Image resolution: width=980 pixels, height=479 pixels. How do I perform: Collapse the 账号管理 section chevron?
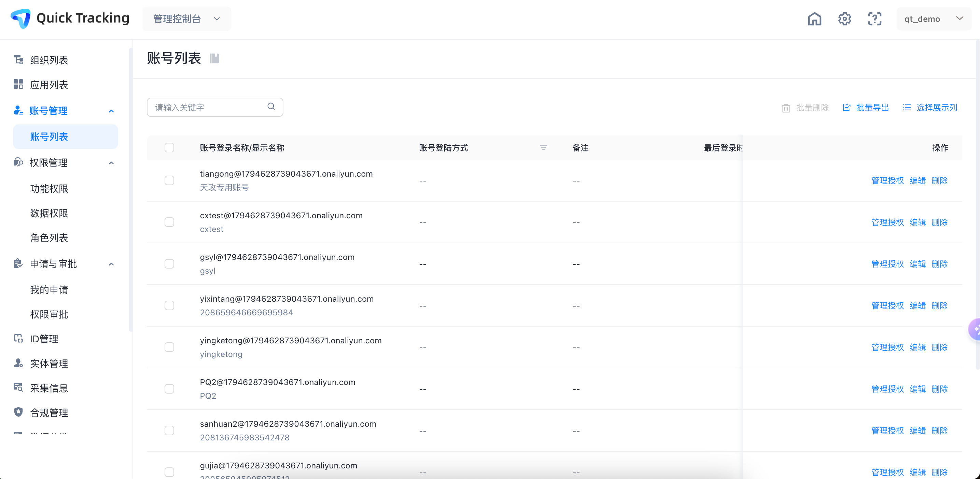[x=111, y=111]
